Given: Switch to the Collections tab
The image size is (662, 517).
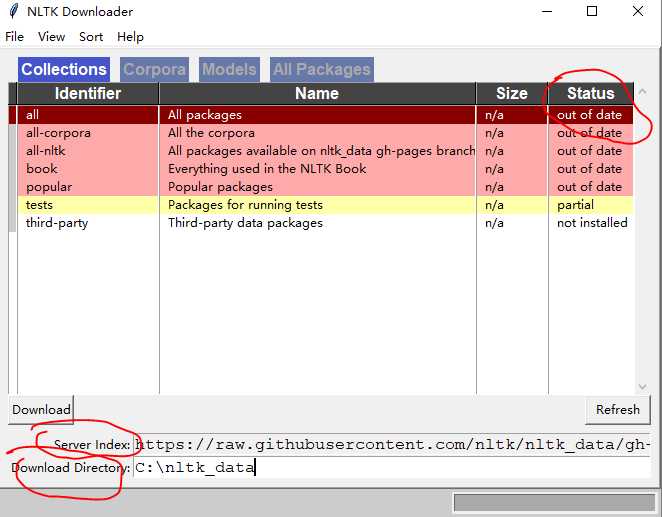Looking at the screenshot, I should [x=64, y=70].
